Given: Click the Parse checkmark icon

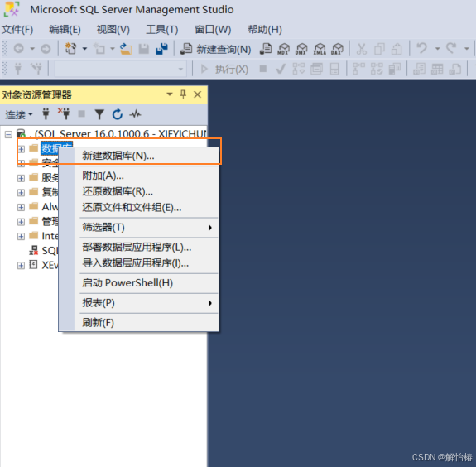Looking at the screenshot, I should (281, 70).
